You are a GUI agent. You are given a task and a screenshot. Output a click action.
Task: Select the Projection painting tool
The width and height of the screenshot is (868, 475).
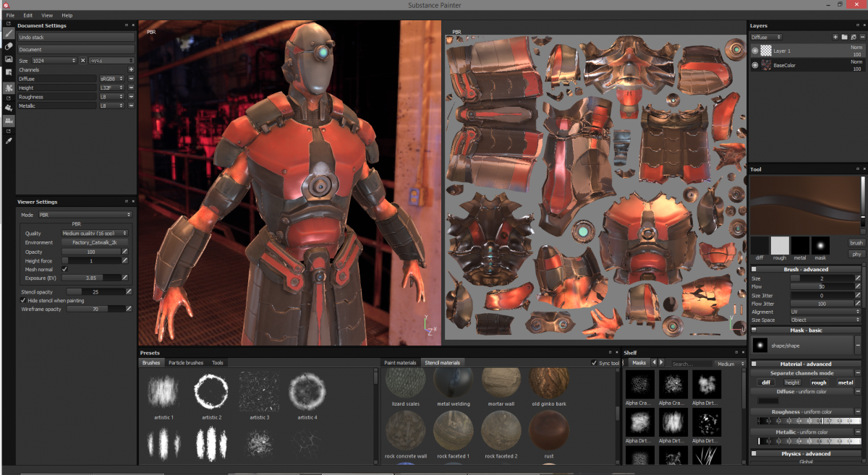pos(8,61)
